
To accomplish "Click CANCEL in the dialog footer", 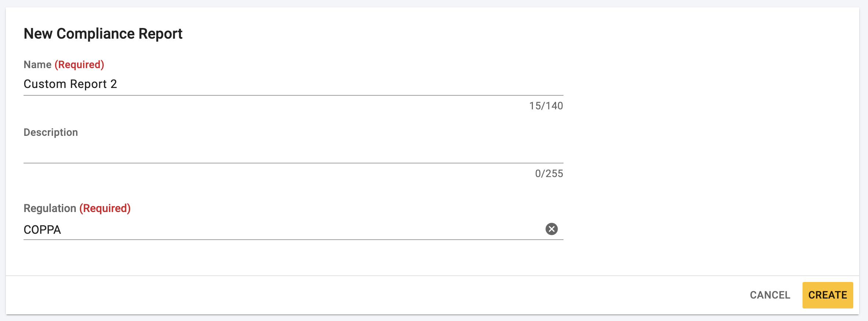I will coord(770,295).
